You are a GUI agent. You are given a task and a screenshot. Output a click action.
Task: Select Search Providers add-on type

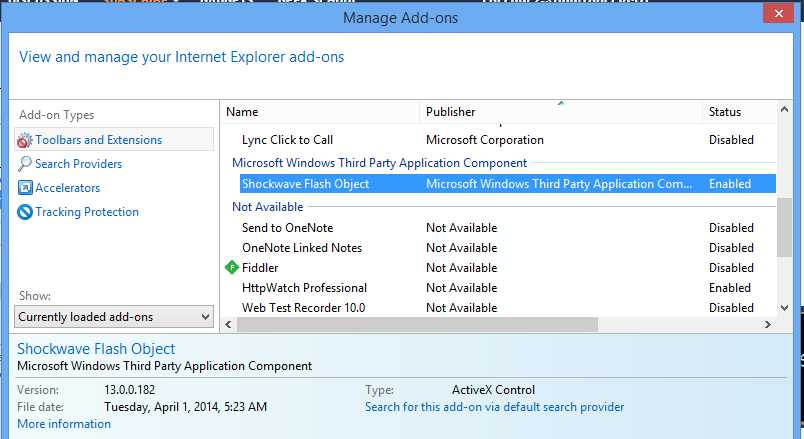(78, 164)
